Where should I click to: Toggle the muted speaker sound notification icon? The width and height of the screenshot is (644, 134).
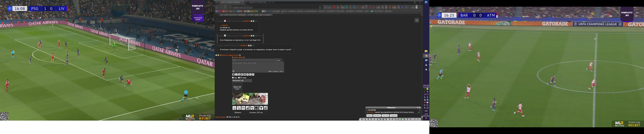point(403,119)
